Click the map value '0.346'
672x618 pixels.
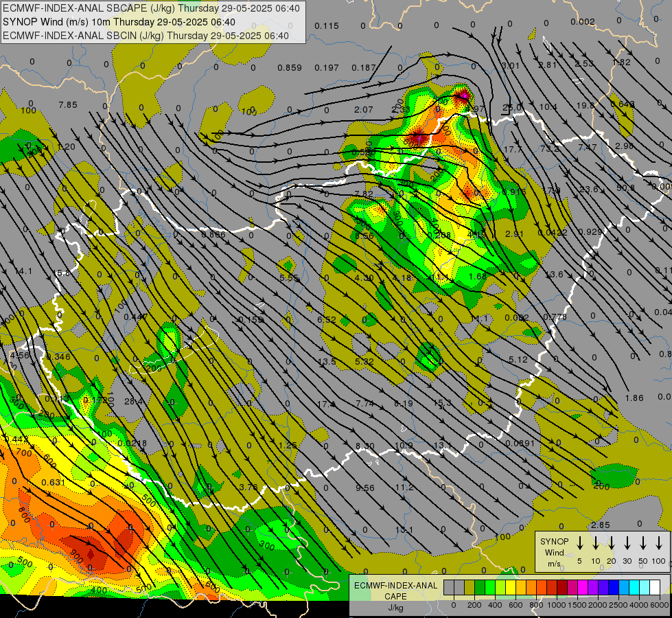coord(58,357)
